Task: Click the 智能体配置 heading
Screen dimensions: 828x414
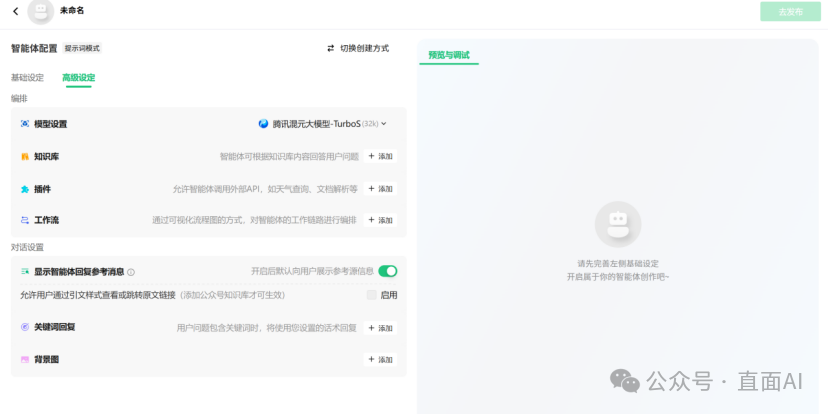Action: coord(34,48)
